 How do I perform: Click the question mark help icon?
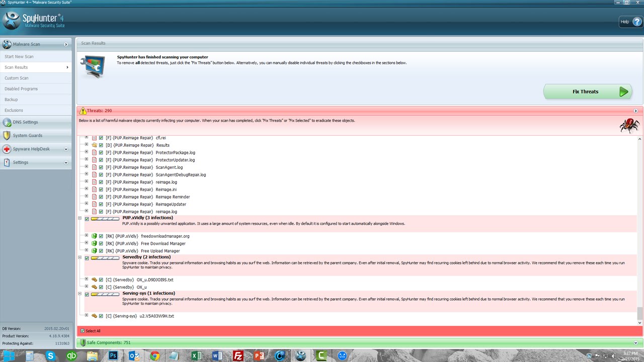coord(636,22)
